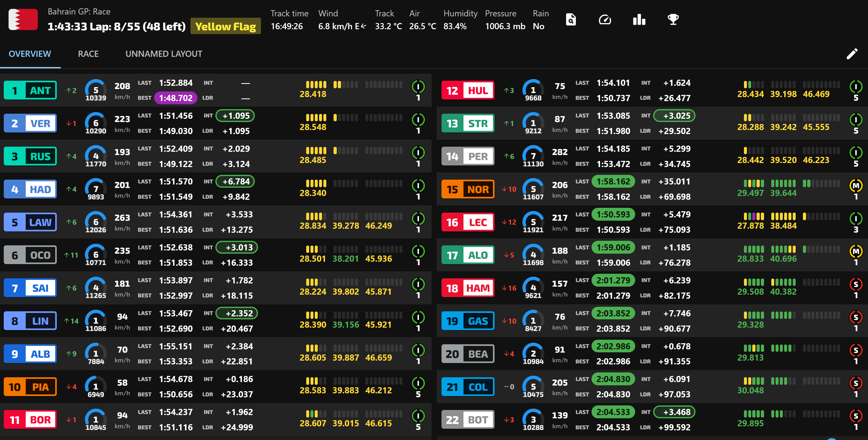This screenshot has height=440, width=868.
Task: Click COL's speed value 205
Action: (x=560, y=383)
